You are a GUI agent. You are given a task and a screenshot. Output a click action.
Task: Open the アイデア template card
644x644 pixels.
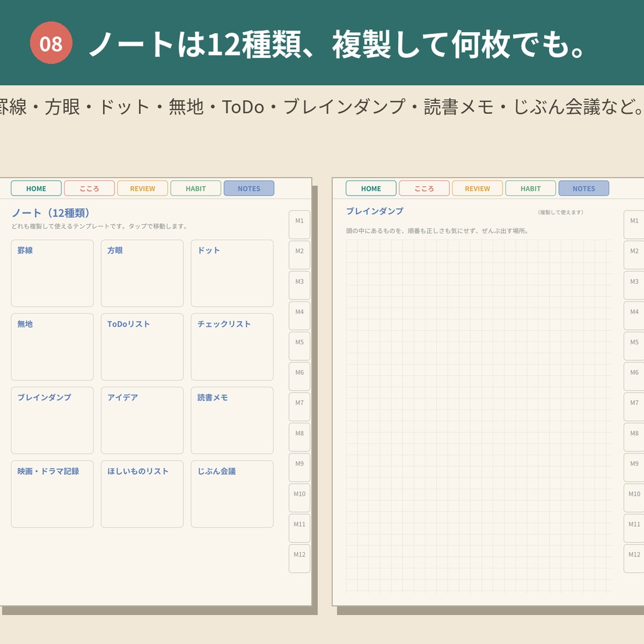pyautogui.click(x=142, y=421)
